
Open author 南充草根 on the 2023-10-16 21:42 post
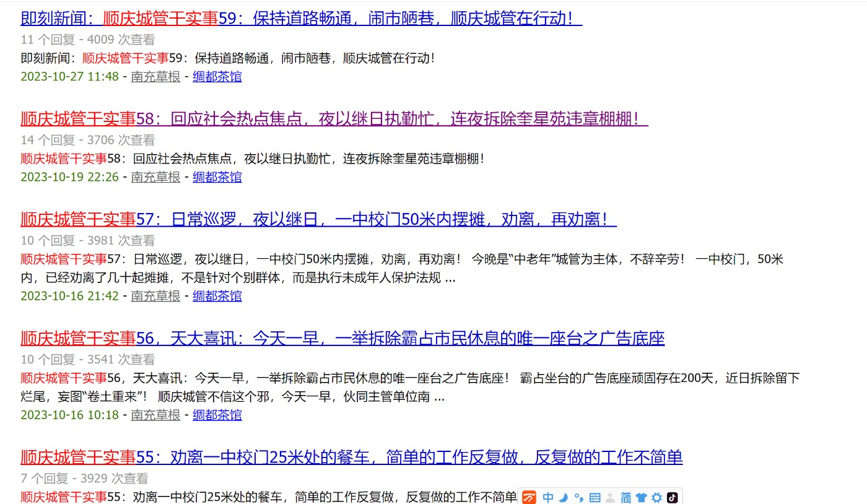(x=155, y=295)
